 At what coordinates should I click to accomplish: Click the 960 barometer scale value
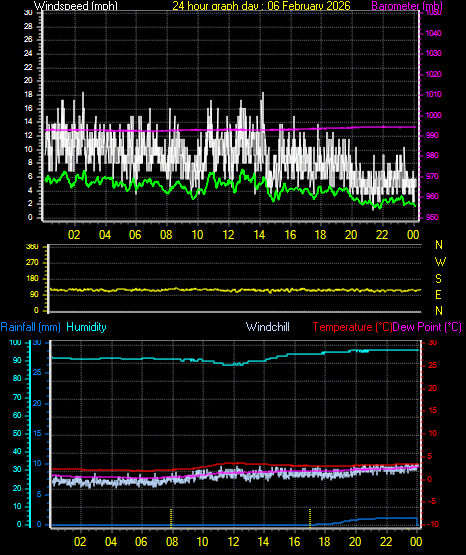[432, 196]
